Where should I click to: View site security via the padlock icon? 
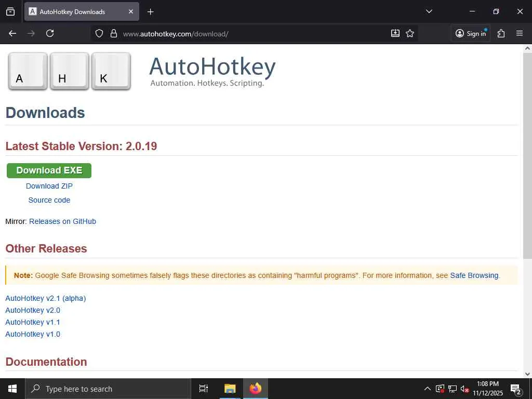pyautogui.click(x=114, y=33)
